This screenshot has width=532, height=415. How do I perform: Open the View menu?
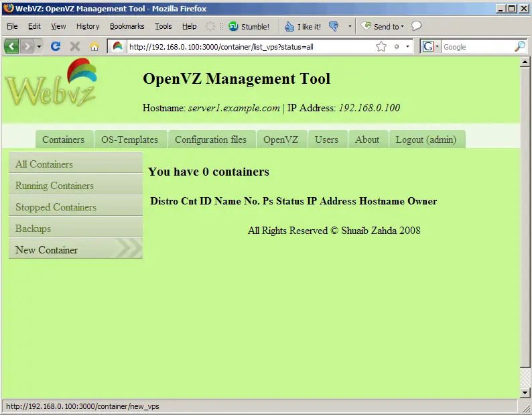[58, 27]
